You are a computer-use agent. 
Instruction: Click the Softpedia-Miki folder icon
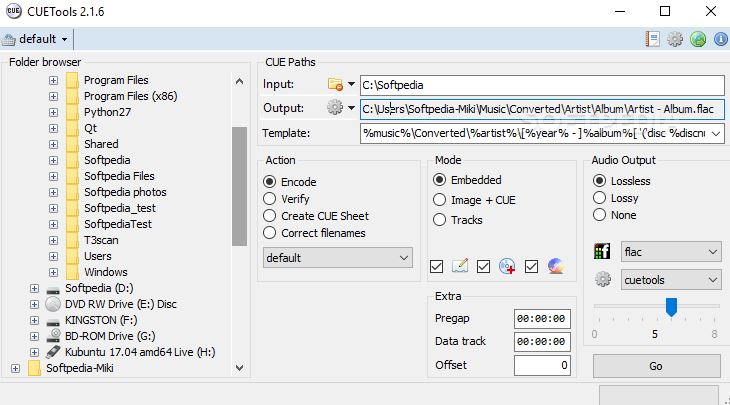click(x=34, y=368)
